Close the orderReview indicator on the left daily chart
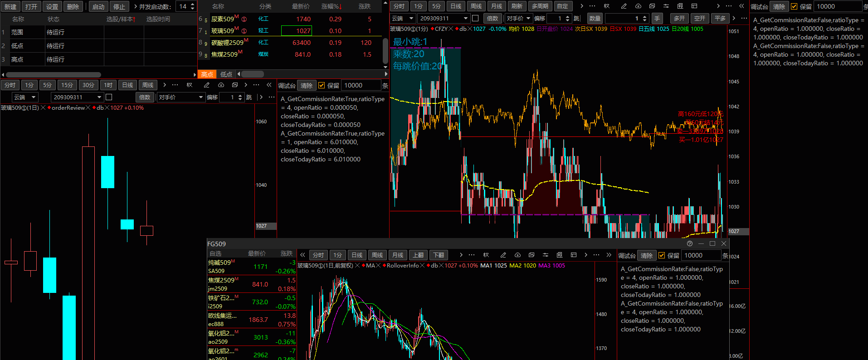The width and height of the screenshot is (868, 360). pos(88,108)
